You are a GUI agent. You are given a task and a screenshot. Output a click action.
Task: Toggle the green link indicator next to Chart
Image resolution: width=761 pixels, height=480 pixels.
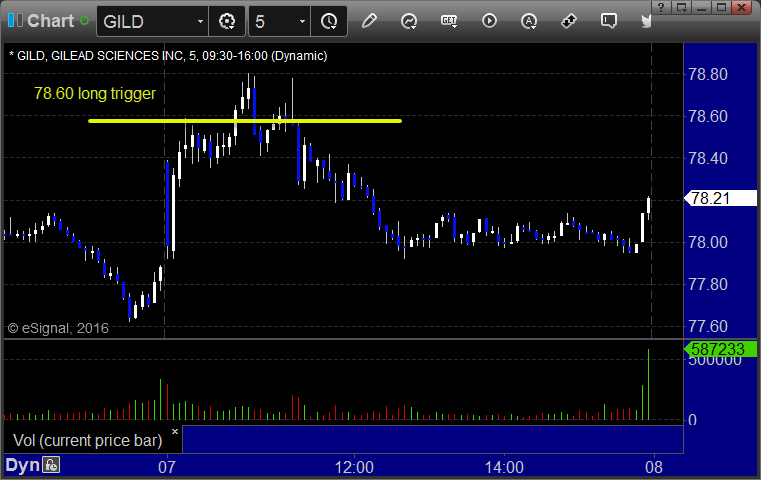pyautogui.click(x=84, y=21)
